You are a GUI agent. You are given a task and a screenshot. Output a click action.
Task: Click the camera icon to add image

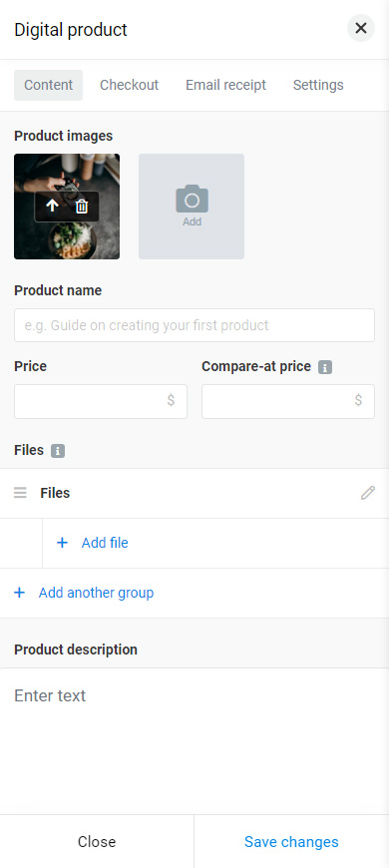coord(192,200)
